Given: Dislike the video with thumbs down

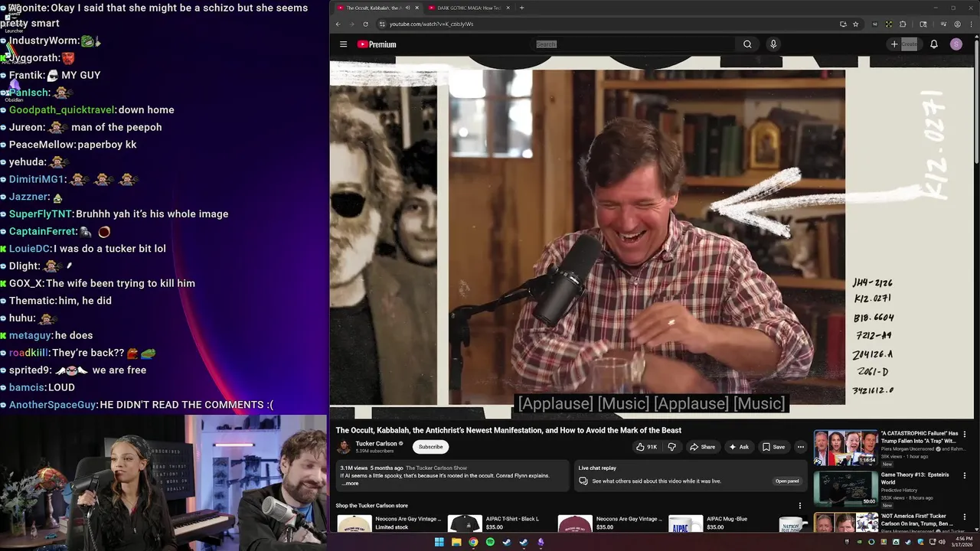Looking at the screenshot, I should point(671,447).
